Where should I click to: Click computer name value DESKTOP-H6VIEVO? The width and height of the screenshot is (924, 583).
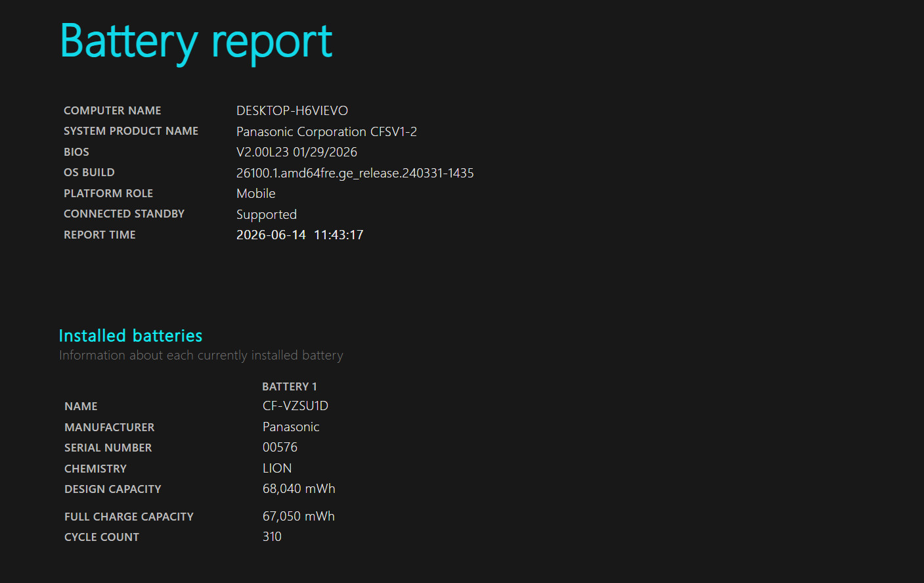(x=292, y=110)
